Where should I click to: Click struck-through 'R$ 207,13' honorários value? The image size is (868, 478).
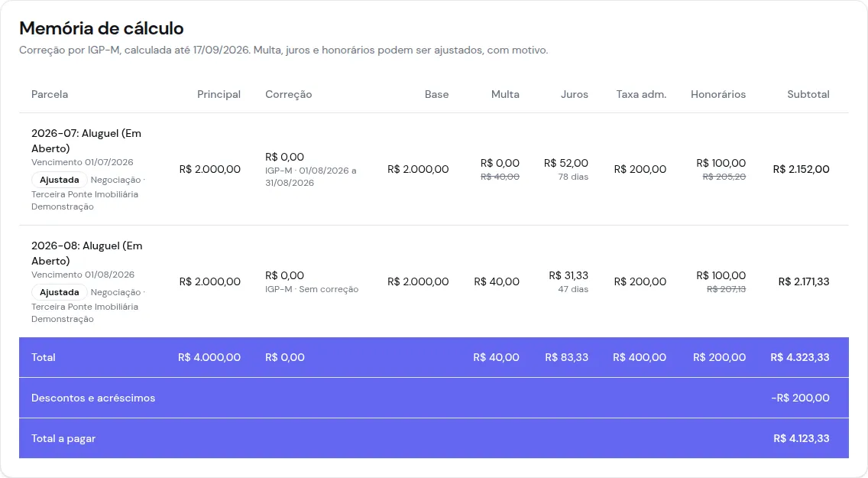[727, 289]
